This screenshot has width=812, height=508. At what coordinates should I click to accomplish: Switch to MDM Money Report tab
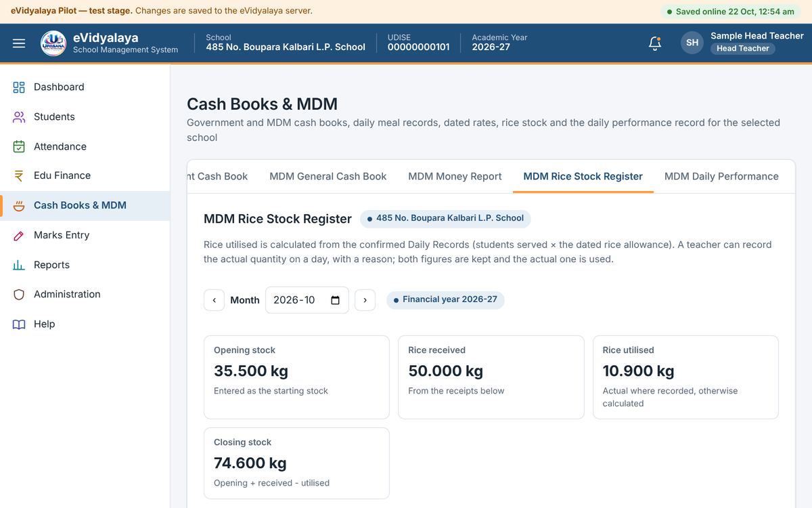pos(455,176)
